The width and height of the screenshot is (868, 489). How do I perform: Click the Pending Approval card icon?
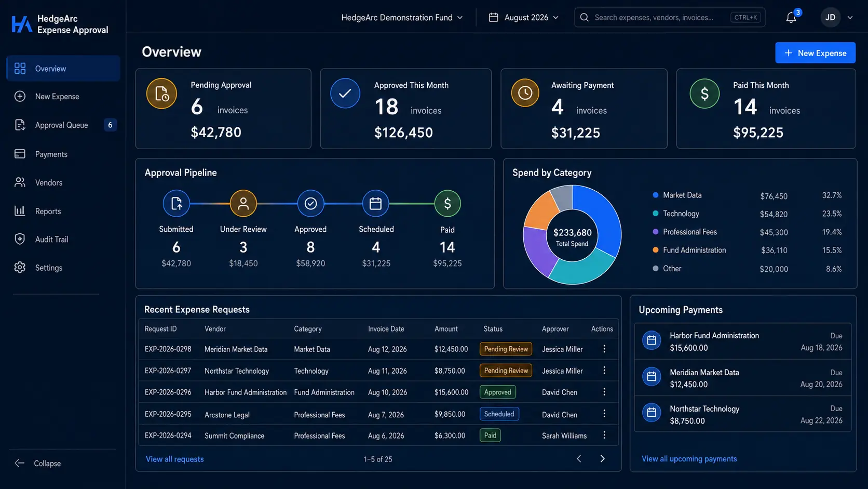tap(161, 94)
